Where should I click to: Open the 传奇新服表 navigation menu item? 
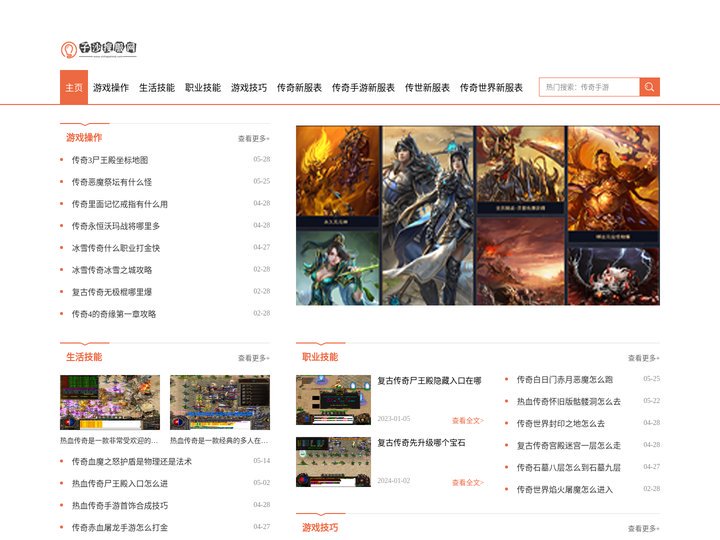tap(299, 87)
